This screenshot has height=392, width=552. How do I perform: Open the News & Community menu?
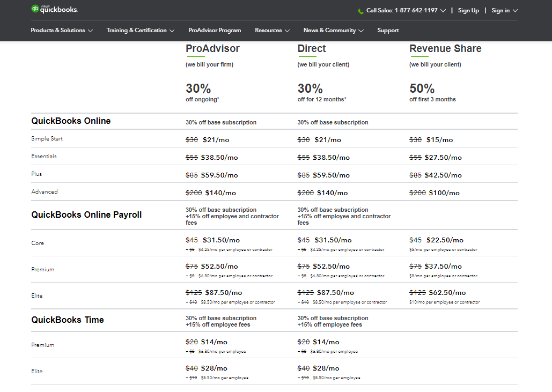(x=329, y=31)
